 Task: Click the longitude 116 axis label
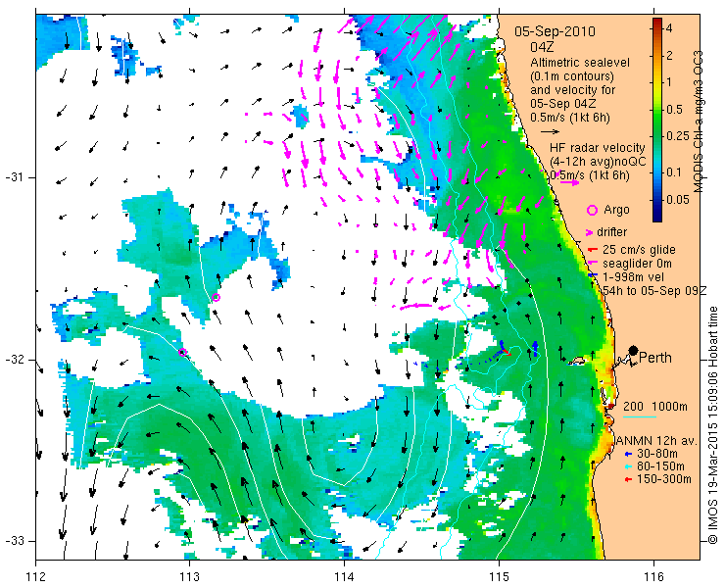point(653,576)
